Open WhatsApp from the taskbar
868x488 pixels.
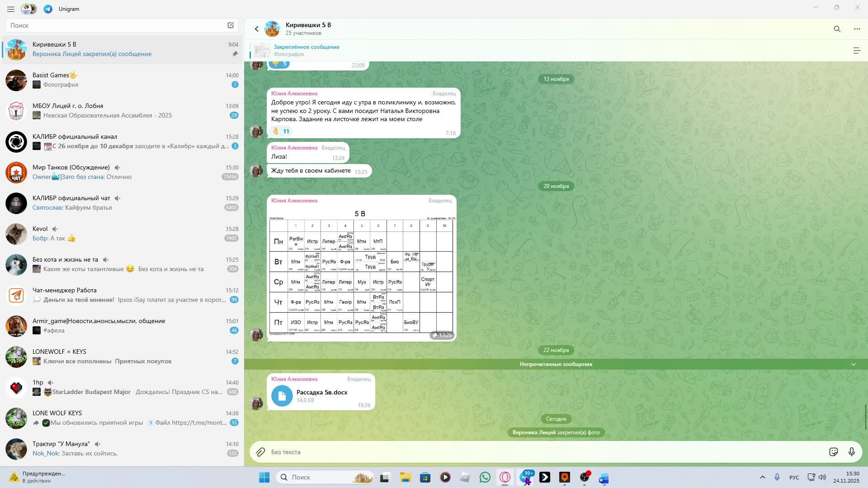(x=485, y=477)
